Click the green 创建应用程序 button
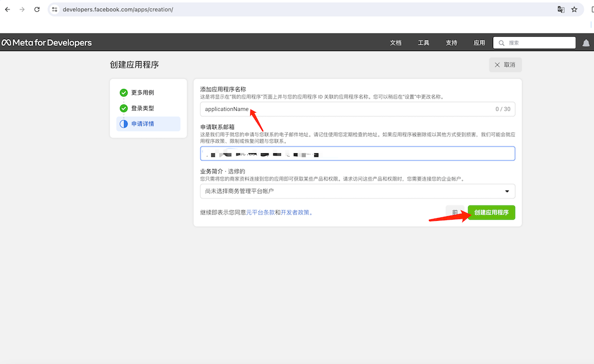The height and width of the screenshot is (364, 594). (x=491, y=213)
